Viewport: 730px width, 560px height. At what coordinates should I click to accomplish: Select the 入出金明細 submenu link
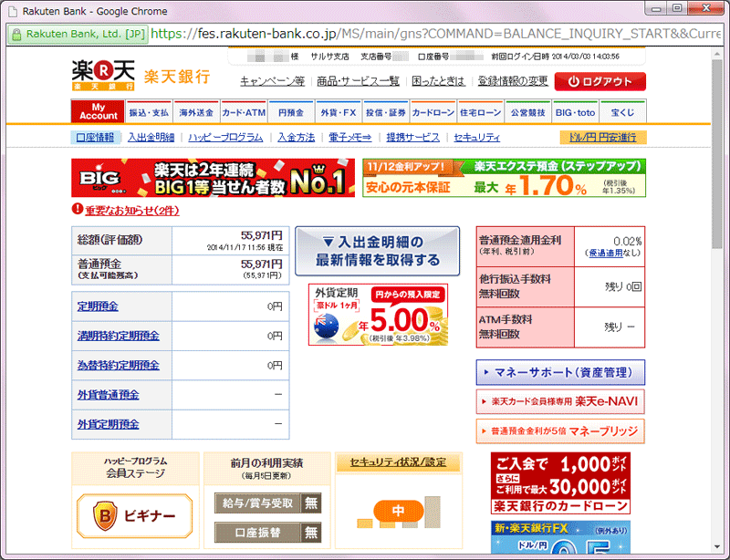[x=151, y=138]
